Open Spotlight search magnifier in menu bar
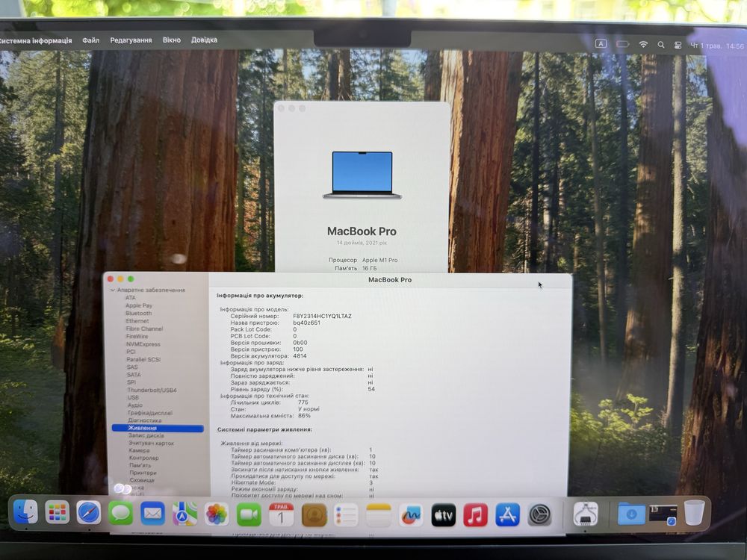The height and width of the screenshot is (560, 747). (661, 45)
